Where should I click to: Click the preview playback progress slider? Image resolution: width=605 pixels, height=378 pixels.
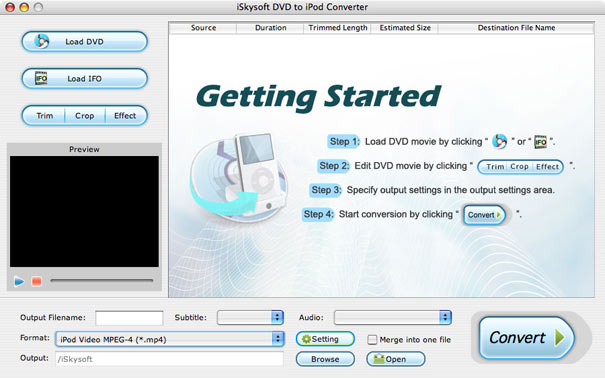click(x=102, y=281)
